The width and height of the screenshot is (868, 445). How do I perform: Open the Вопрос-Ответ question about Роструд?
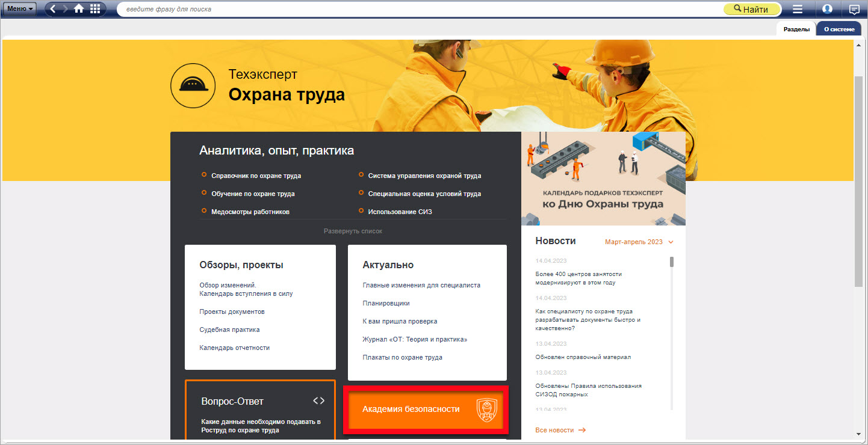(x=261, y=426)
